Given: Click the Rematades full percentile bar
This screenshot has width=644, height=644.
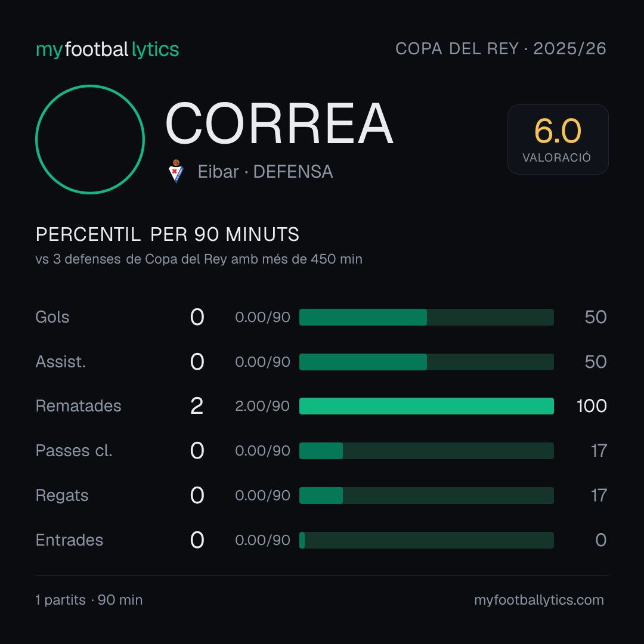Looking at the screenshot, I should click(x=426, y=406).
